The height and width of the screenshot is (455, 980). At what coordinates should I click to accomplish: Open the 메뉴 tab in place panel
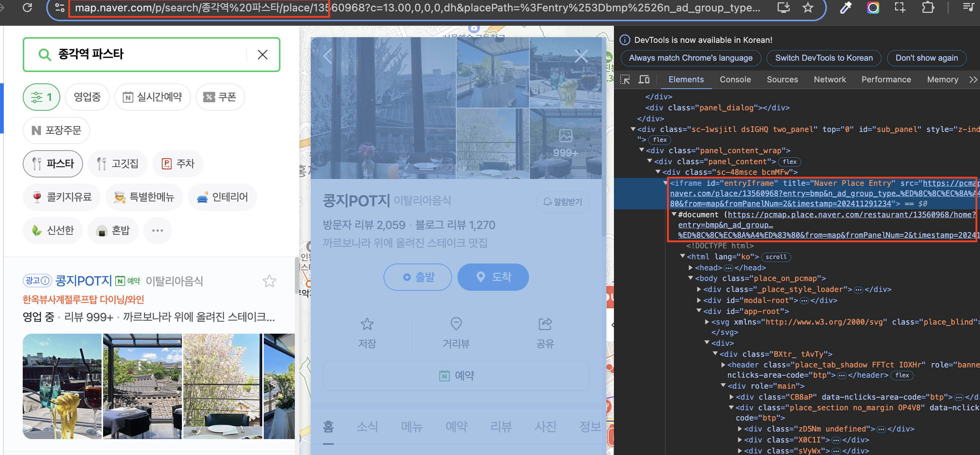click(412, 427)
